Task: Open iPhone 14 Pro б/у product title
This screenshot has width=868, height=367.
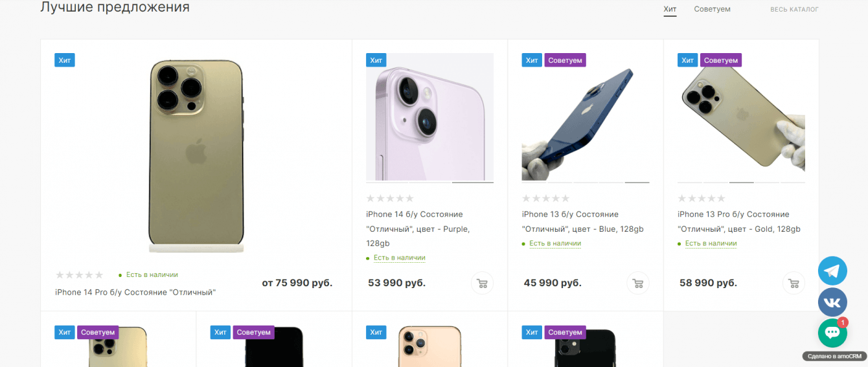Action: pyautogui.click(x=135, y=293)
